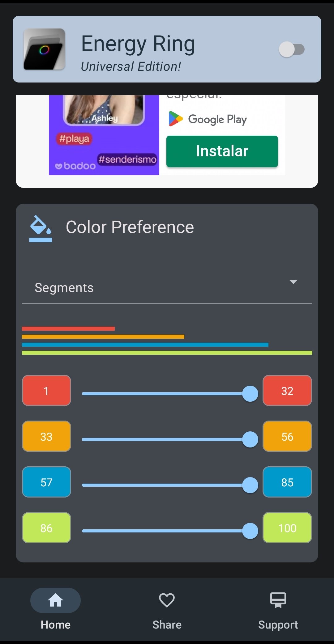This screenshot has height=644, width=334.
Task: Switch to the Support tab label
Action: [x=278, y=625]
